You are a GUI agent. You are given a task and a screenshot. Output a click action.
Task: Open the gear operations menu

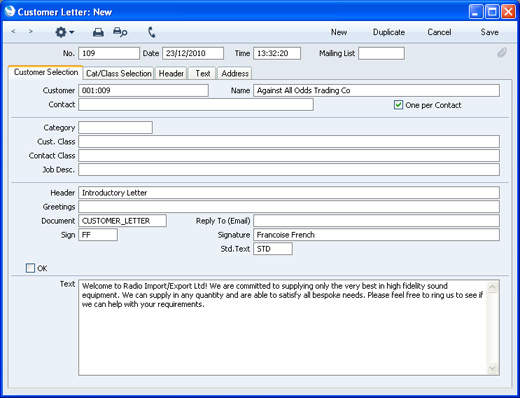(64, 32)
